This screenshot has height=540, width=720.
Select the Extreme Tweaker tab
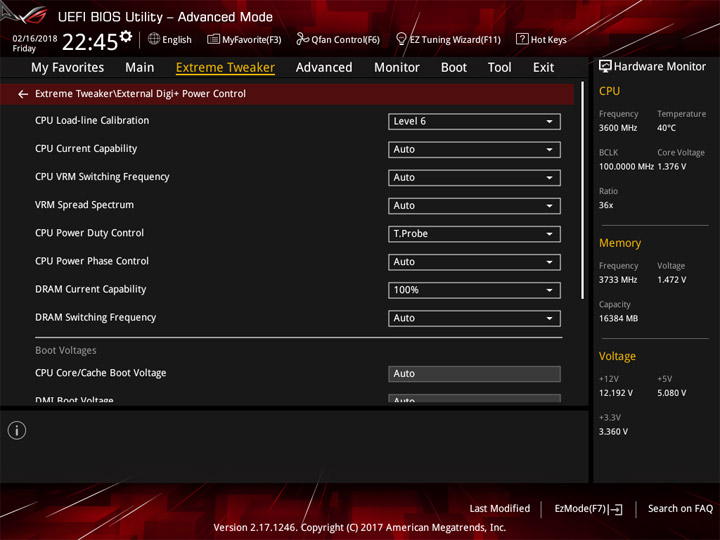[225, 68]
